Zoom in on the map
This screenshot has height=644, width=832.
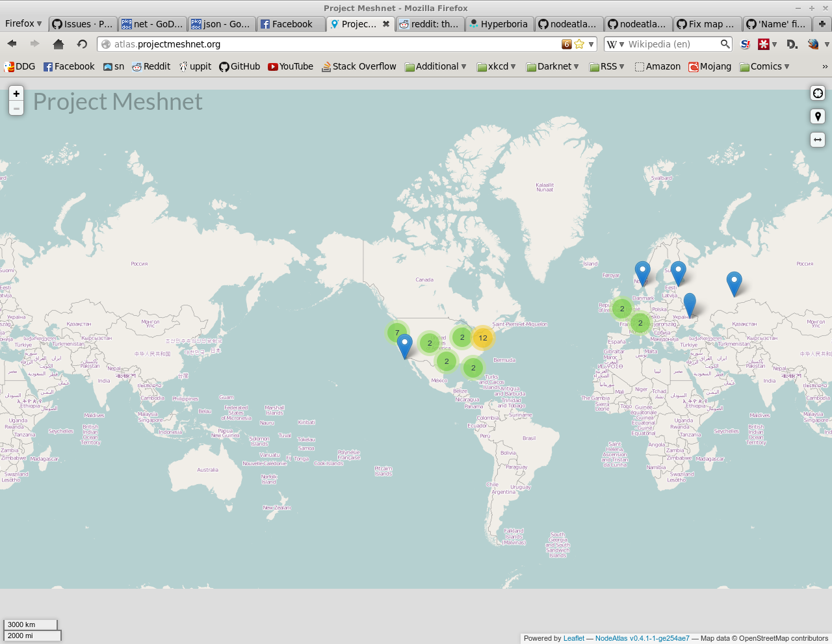pos(16,94)
